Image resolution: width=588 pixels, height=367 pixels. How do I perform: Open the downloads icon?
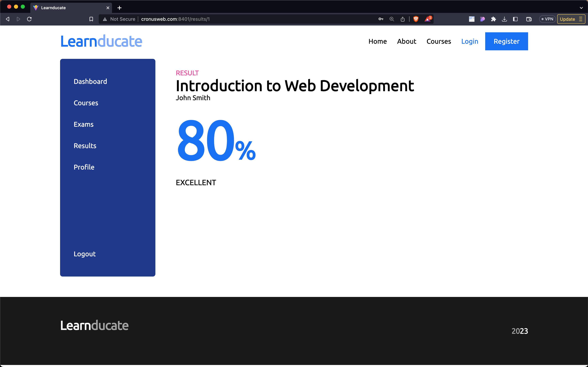point(504,19)
